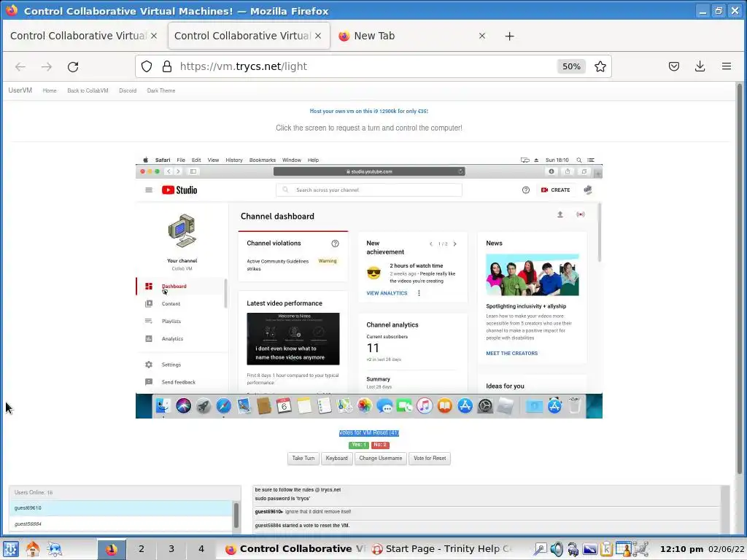Show site security padlock info

[167, 66]
